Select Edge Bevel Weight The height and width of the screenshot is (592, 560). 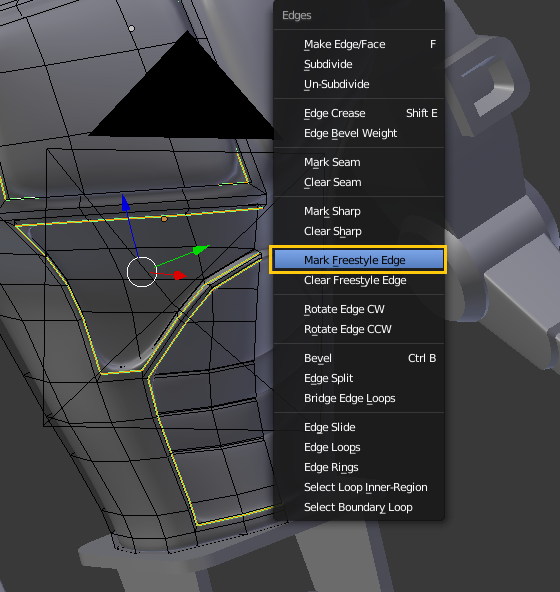pos(359,133)
